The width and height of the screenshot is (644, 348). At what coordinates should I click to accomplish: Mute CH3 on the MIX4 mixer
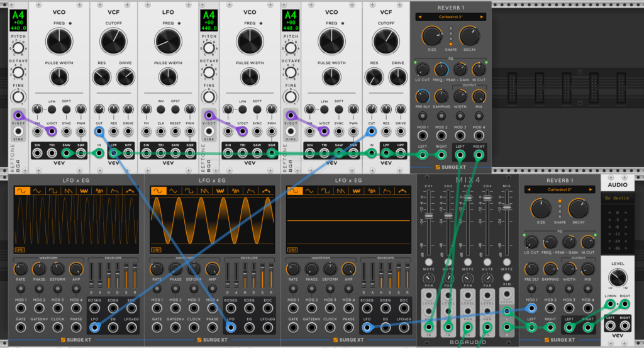467,262
